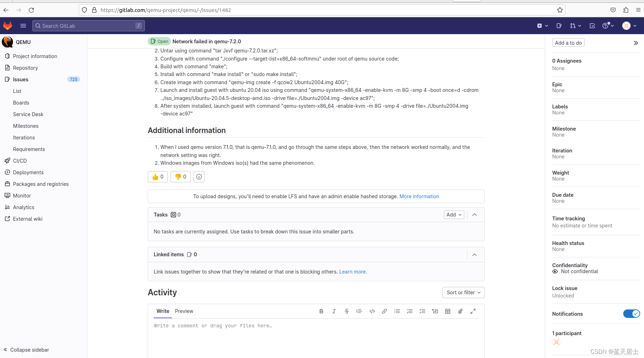Select the Write tab

(x=163, y=311)
